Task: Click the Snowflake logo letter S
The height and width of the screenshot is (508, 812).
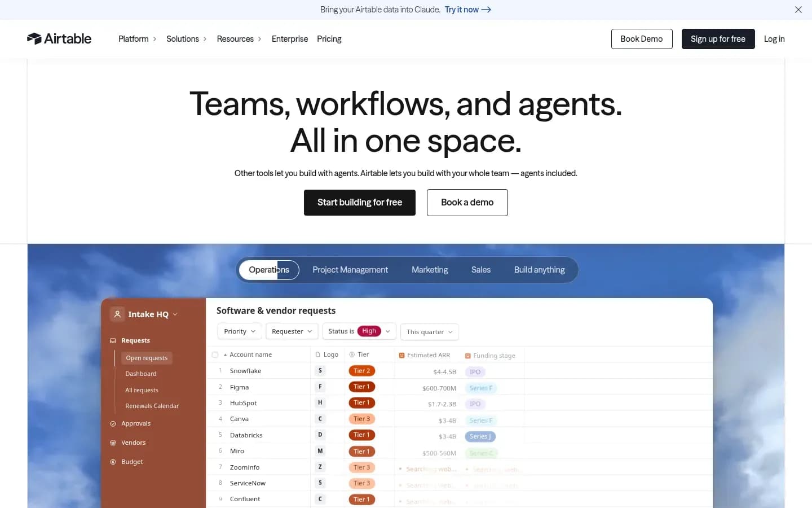Action: [320, 371]
